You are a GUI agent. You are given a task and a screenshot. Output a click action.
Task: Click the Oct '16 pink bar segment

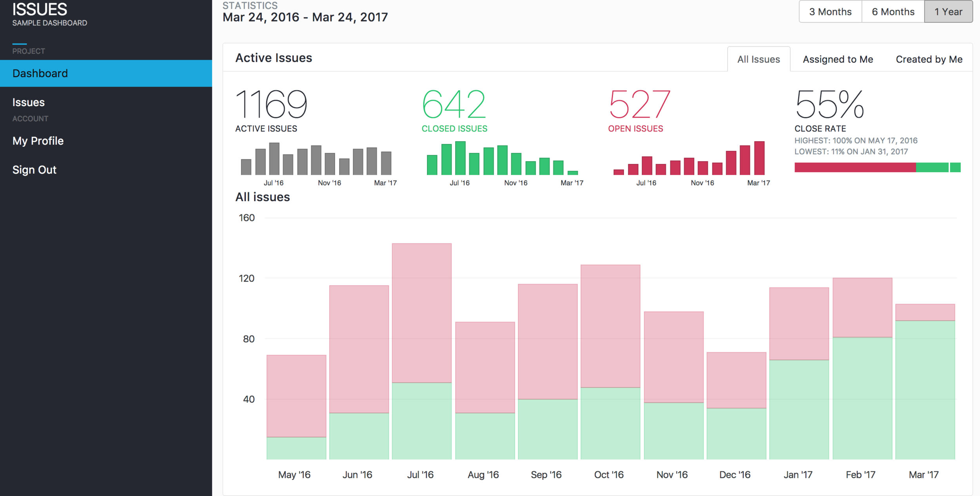pos(610,326)
